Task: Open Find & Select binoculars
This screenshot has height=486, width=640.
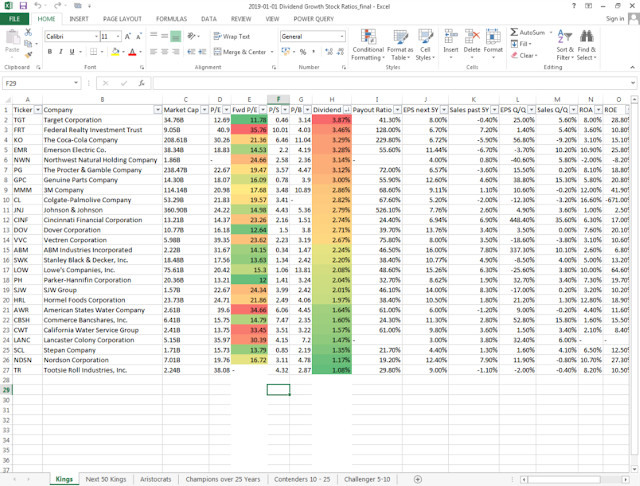Action: click(x=587, y=45)
